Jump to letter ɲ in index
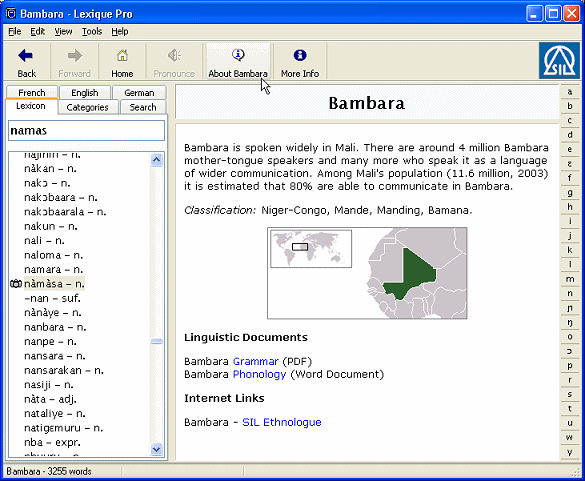Viewport: 585px width, 481px height. coord(570,308)
